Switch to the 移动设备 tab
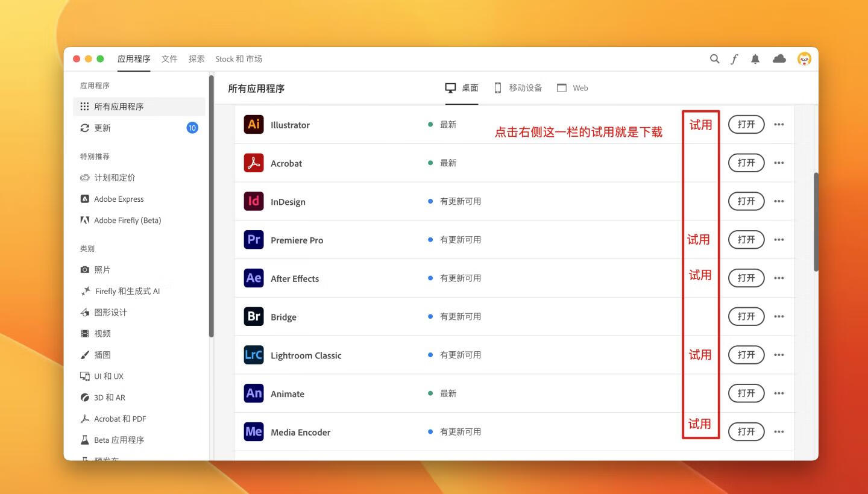 (518, 87)
